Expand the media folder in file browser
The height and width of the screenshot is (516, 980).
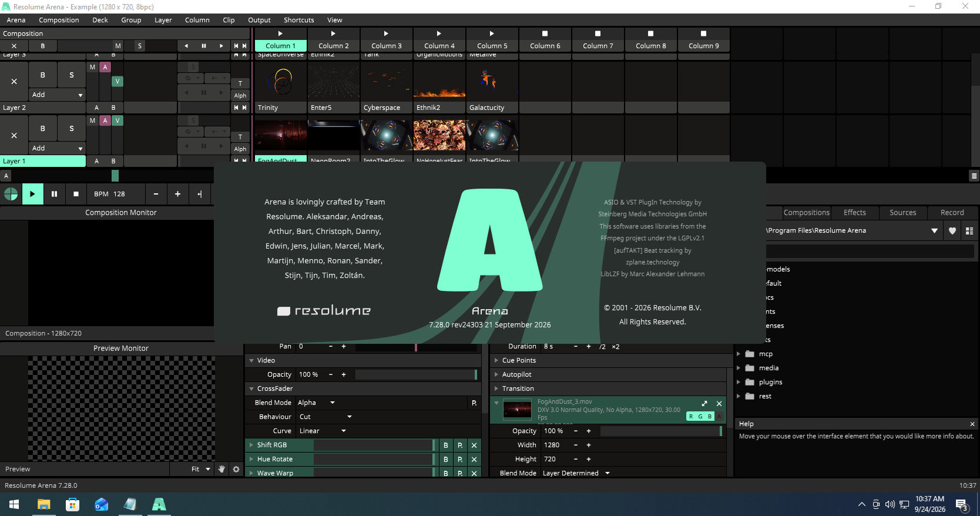739,368
